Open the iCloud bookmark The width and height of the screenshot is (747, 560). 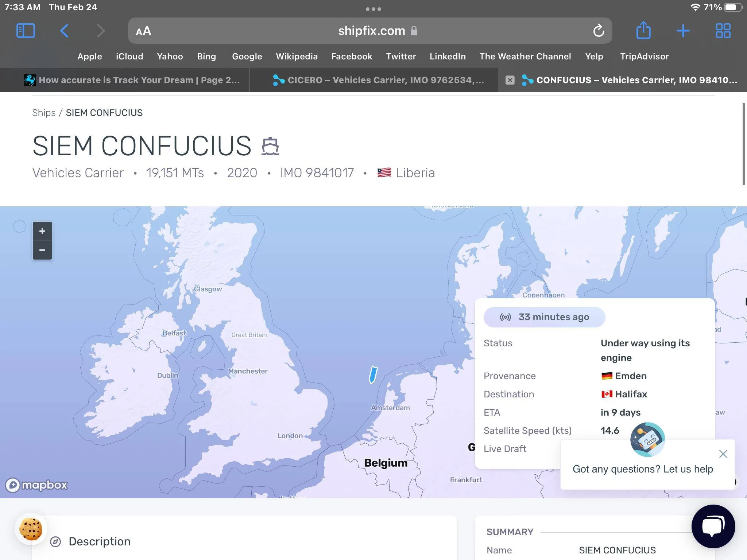tap(129, 57)
